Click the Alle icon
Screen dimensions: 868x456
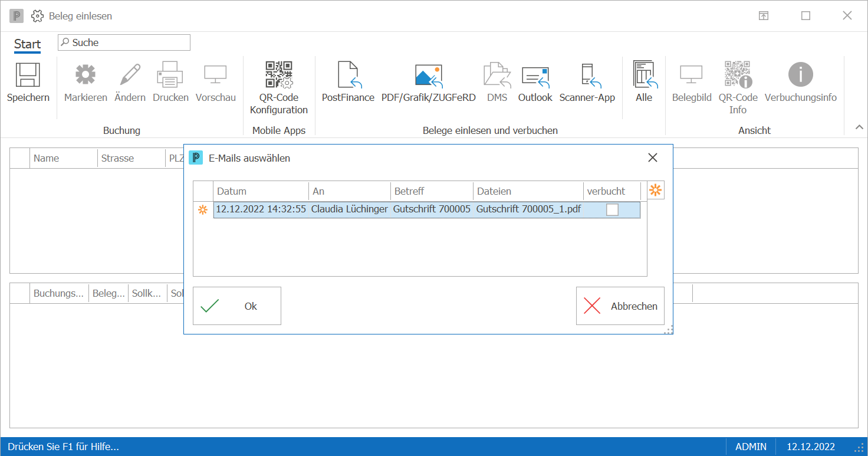645,75
